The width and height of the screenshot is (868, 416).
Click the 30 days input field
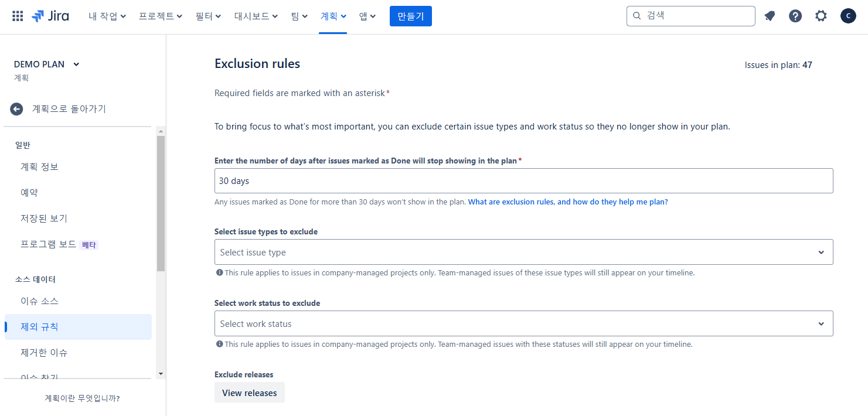point(523,181)
